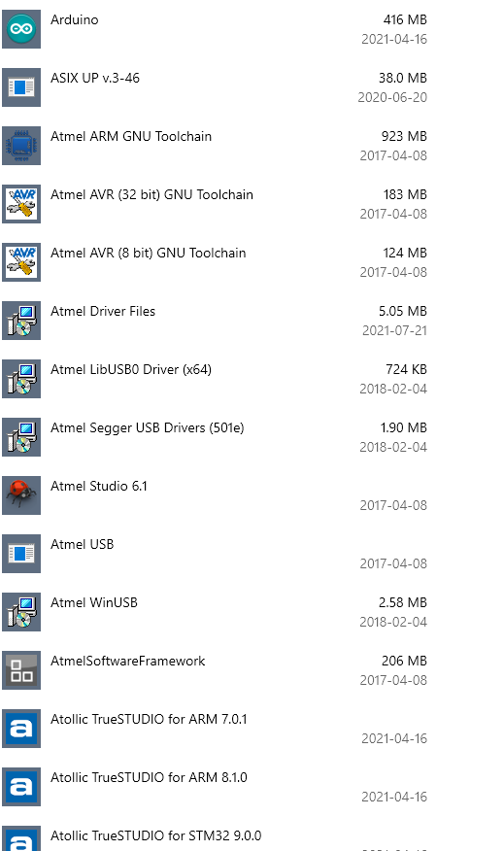Choose the Atmel USB list entry
Screen dimensions: 504x851
click(215, 554)
